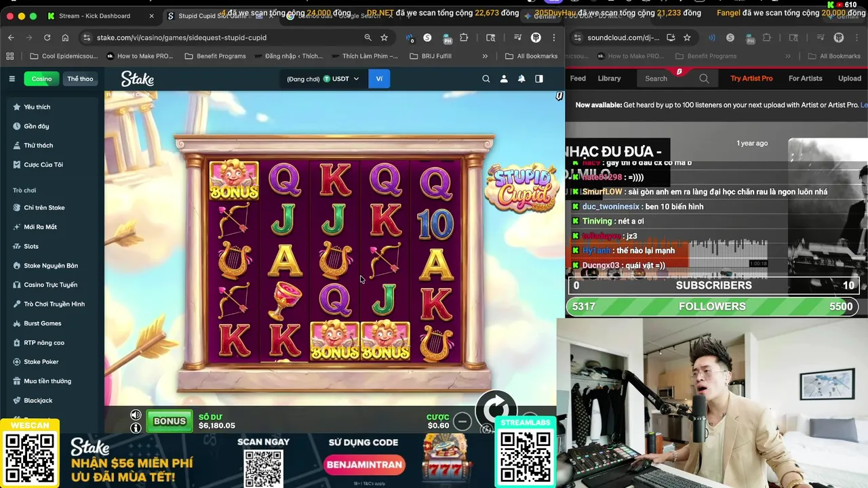Open the USDT currency dropdown
This screenshot has height=488, width=868.
point(341,79)
